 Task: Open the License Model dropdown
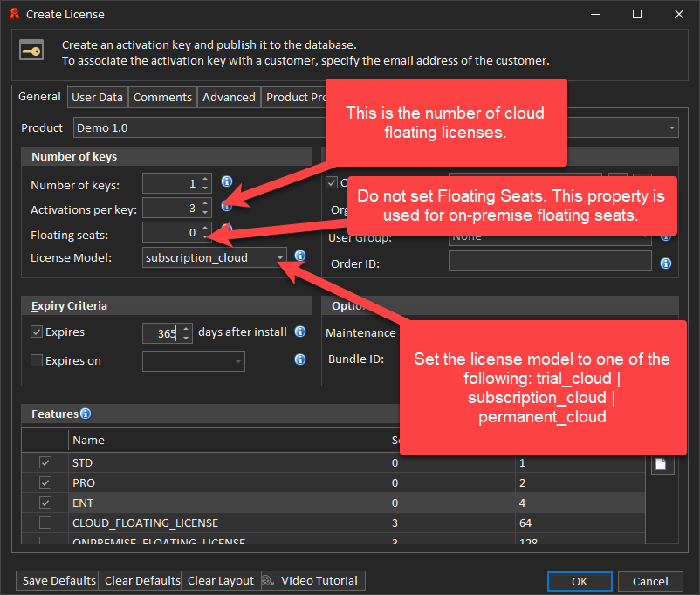tap(280, 258)
